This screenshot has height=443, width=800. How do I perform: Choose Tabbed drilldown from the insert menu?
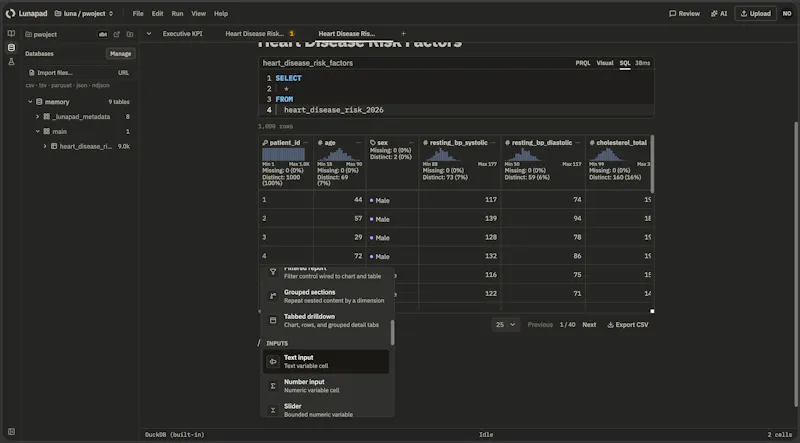coord(326,321)
